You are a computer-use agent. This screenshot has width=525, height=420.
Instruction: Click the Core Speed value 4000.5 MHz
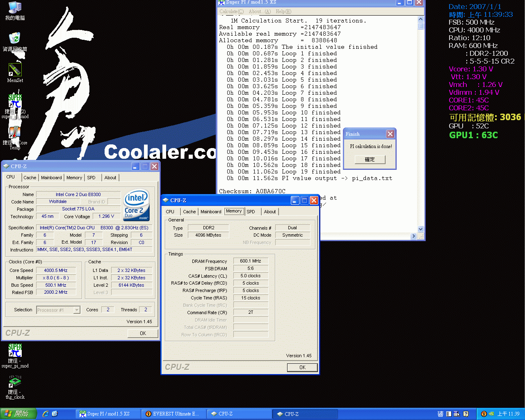click(56, 270)
